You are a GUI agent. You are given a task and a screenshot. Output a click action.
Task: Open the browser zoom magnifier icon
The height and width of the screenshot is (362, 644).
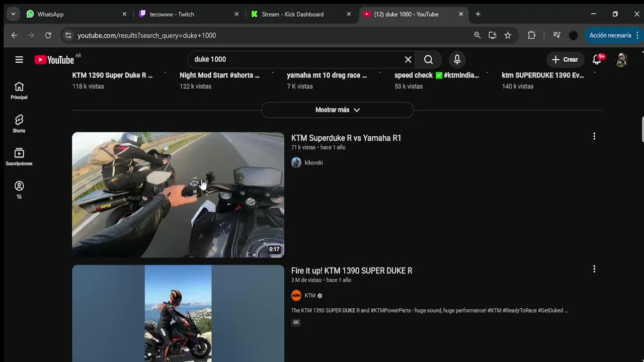(x=477, y=35)
